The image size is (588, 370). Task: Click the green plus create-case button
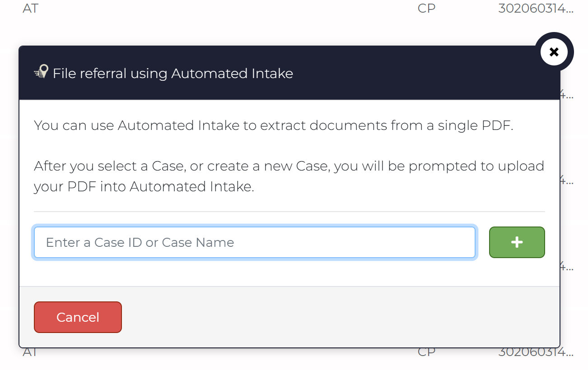pyautogui.click(x=517, y=242)
